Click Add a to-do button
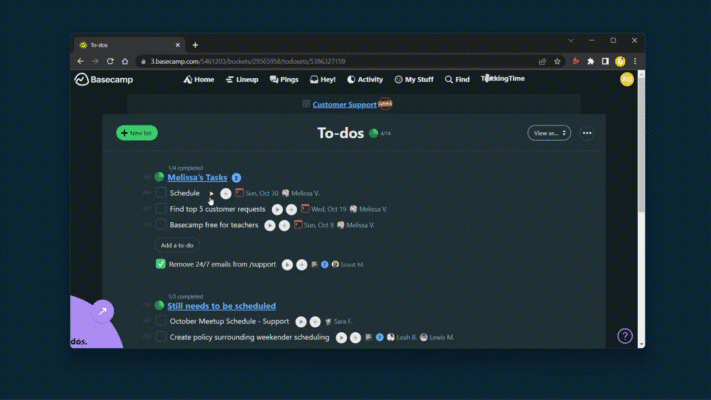This screenshot has width=711, height=400. (177, 245)
